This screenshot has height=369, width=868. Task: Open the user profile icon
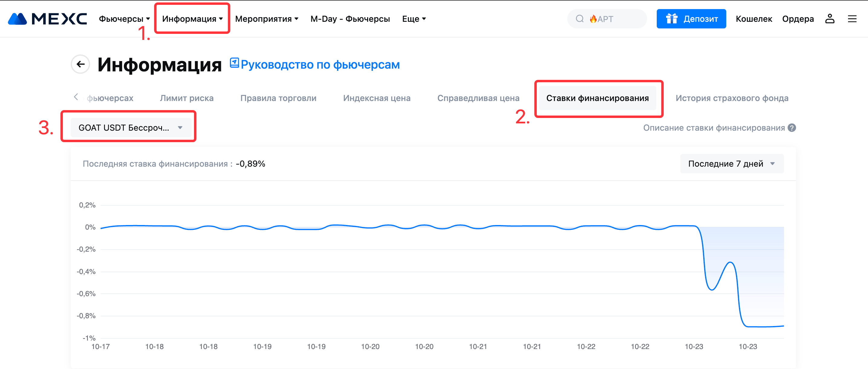coord(830,19)
